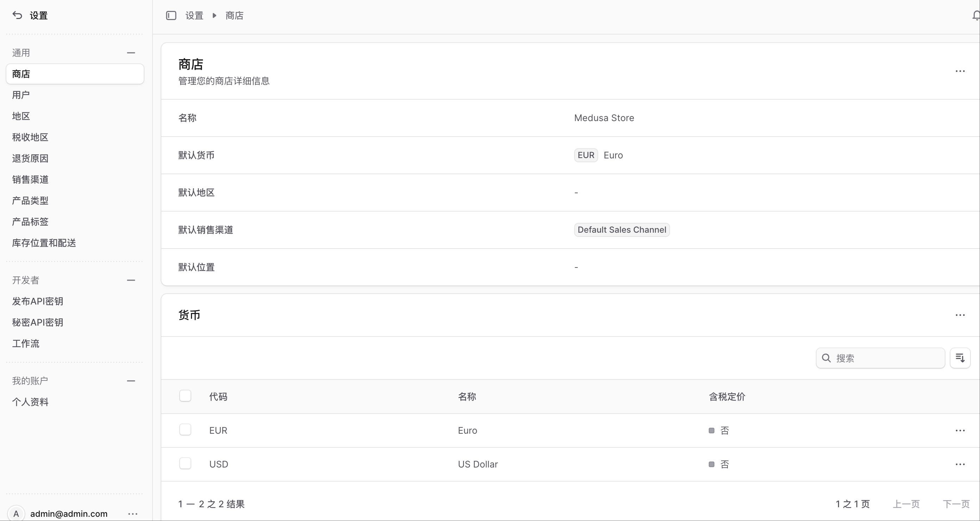Click the Euro name cell

[467, 431]
